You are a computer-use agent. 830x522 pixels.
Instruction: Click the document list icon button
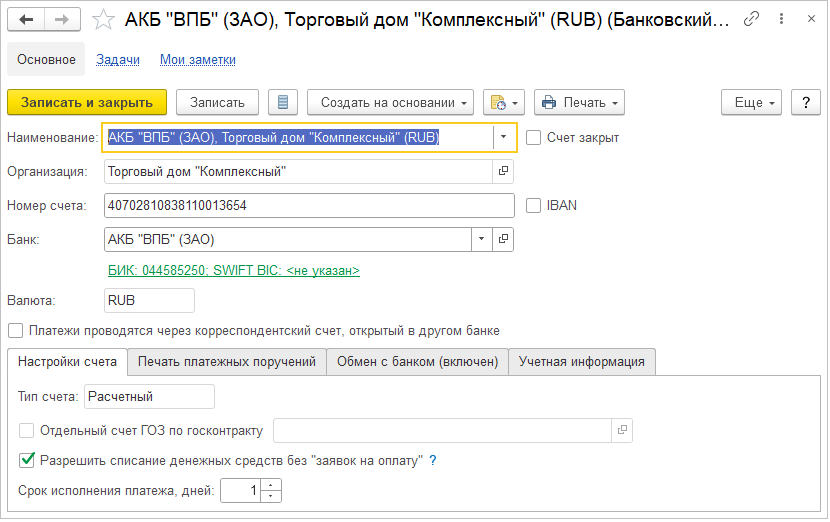click(x=284, y=102)
